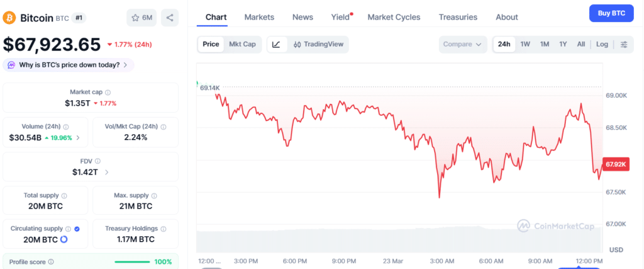Click the Bitcoin logo icon
The width and height of the screenshot is (644, 269).
coord(9,18)
